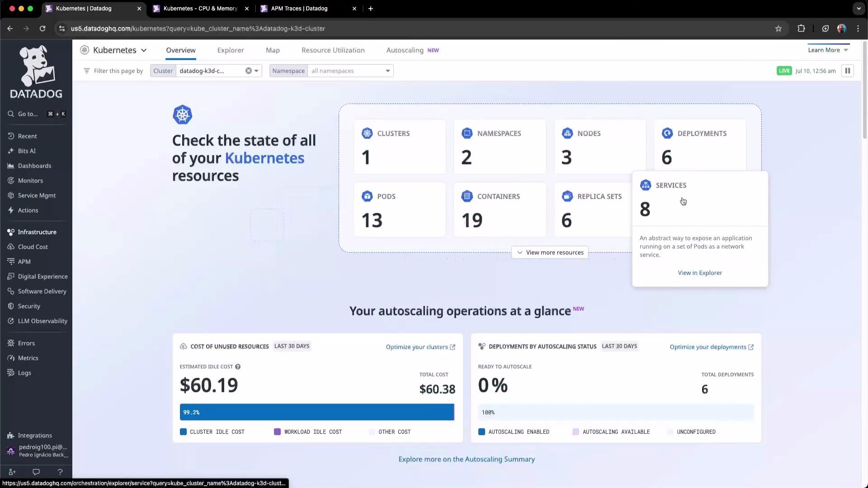Open the Containers resource card
This screenshot has height=488, width=868.
[500, 210]
